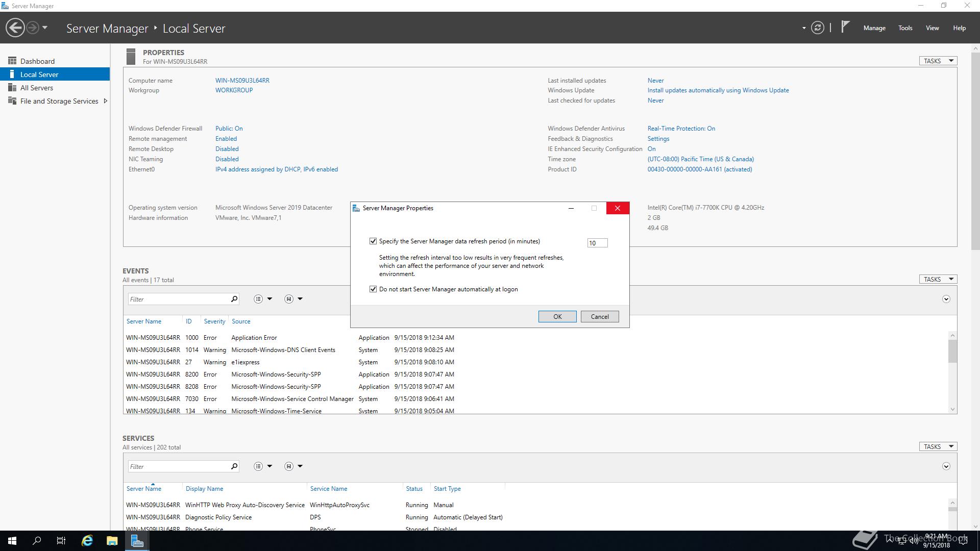This screenshot has width=980, height=551.
Task: Click the Services filter search magnifier icon
Action: pyautogui.click(x=234, y=466)
